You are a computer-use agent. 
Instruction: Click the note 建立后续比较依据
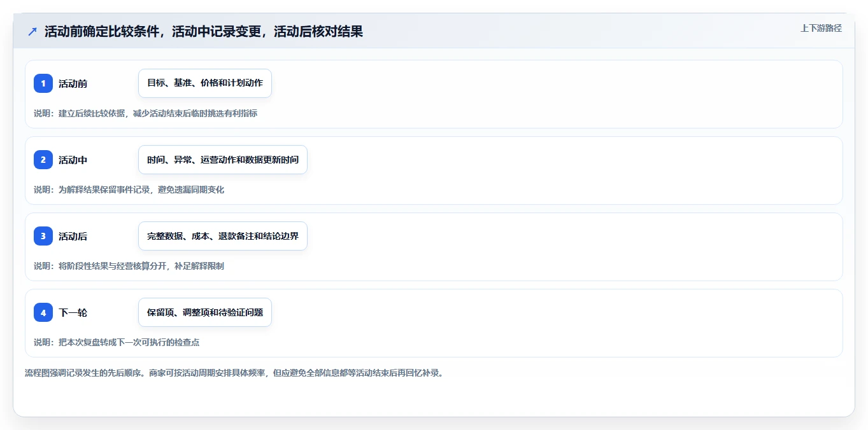[92, 113]
